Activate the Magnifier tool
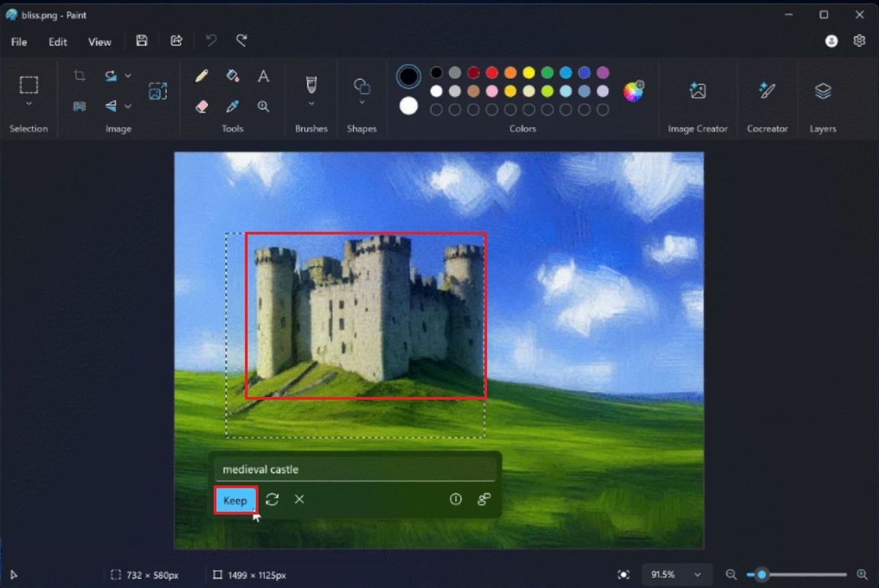 (x=263, y=106)
